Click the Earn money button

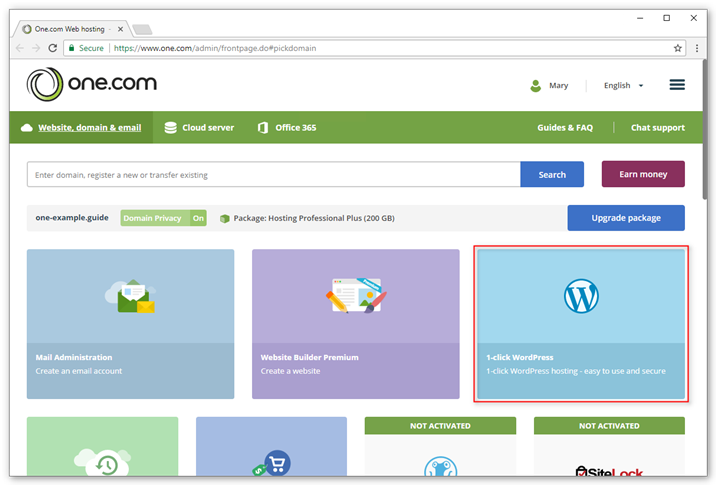click(x=643, y=174)
